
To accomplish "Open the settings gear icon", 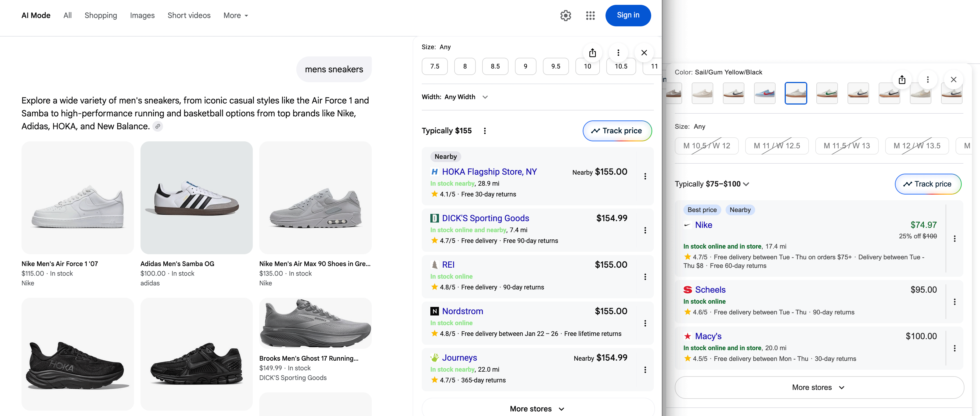I will coord(565,15).
